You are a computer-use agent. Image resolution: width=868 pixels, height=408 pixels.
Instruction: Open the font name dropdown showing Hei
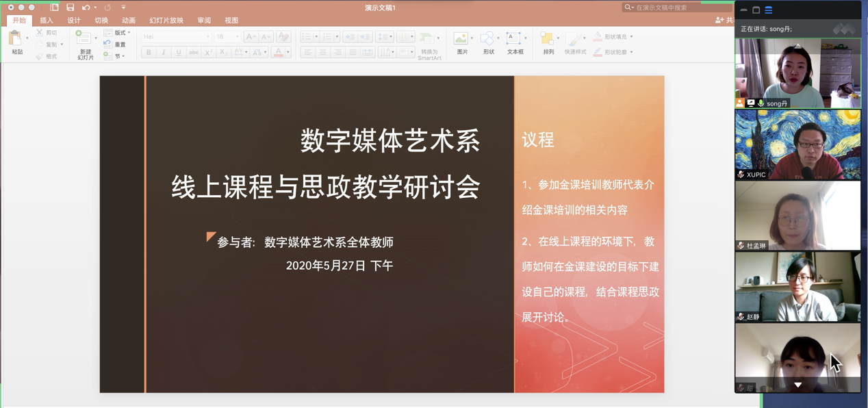click(x=176, y=37)
